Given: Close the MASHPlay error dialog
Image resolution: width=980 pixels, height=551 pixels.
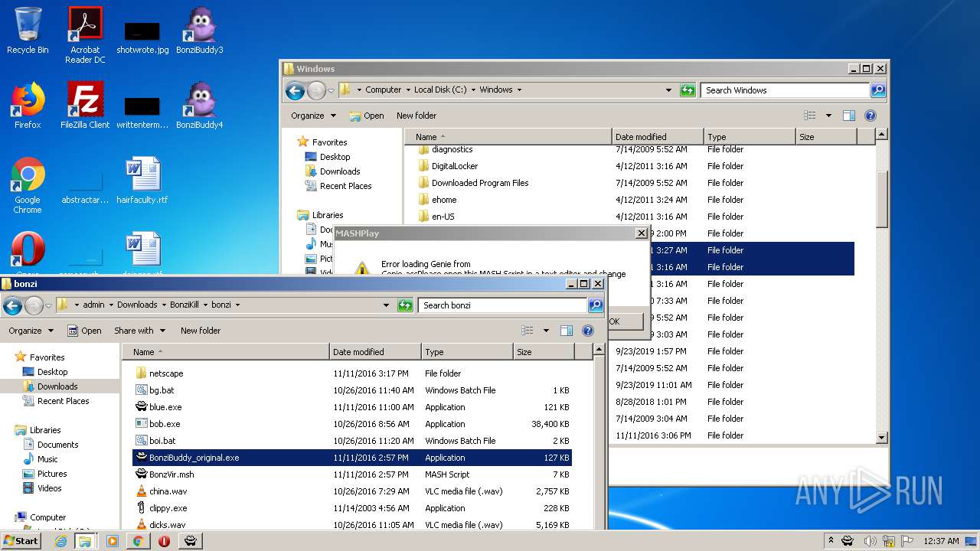Looking at the screenshot, I should 642,233.
